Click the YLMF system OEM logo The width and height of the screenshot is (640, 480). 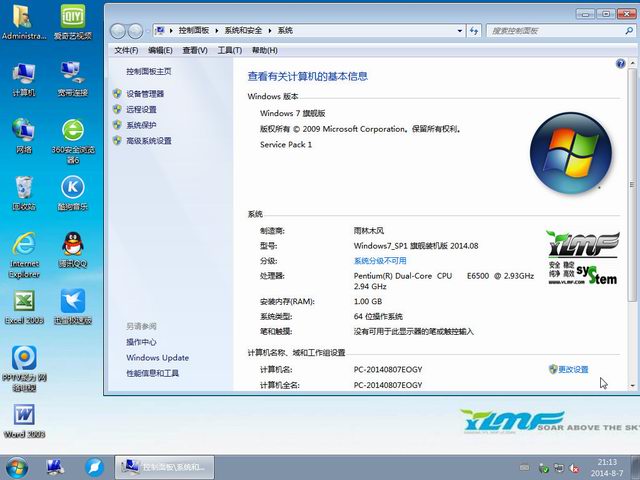point(583,258)
